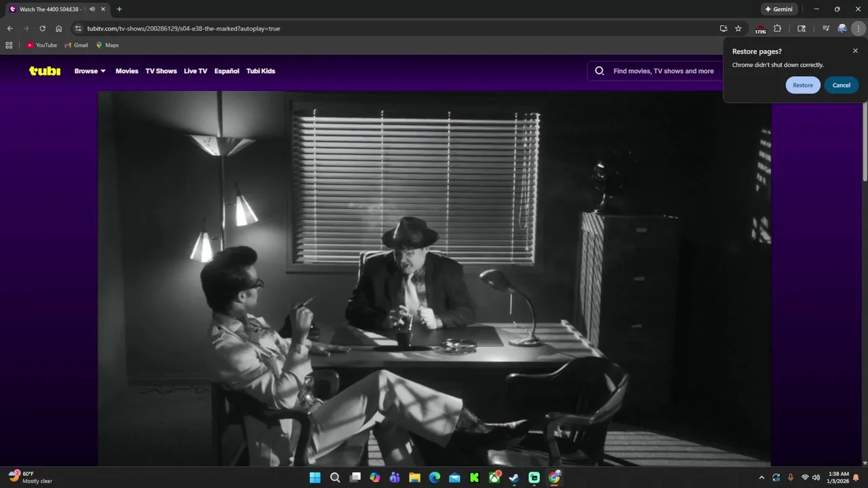Open File Explorer from taskbar
868x488 pixels.
point(414,477)
